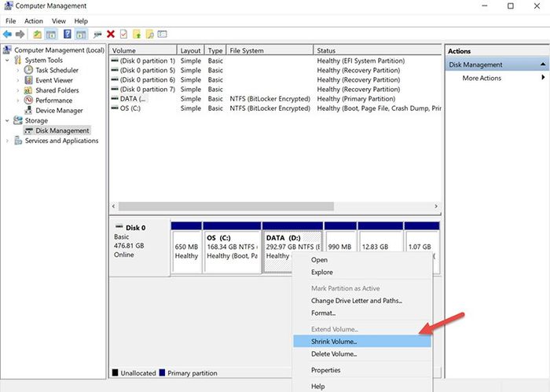Viewport: 550px width, 392px height.
Task: Collapse the System Tools tree node
Action: pos(7,60)
